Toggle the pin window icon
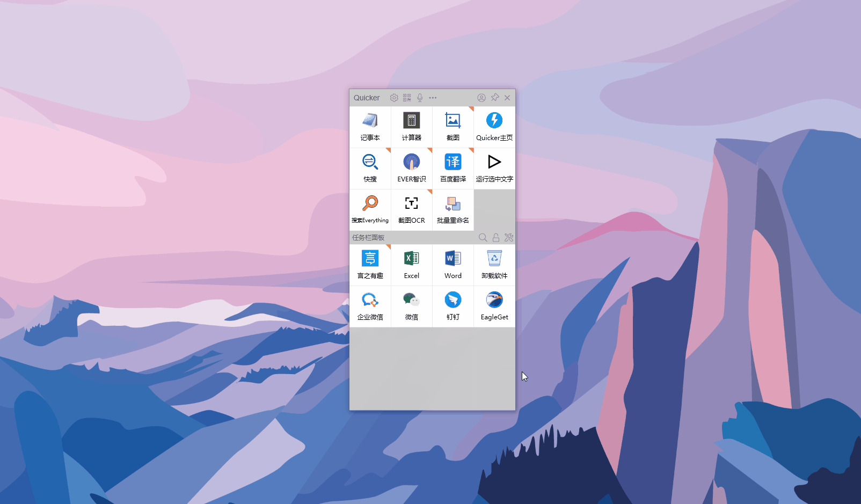Screen dimensions: 861x504 pos(495,98)
